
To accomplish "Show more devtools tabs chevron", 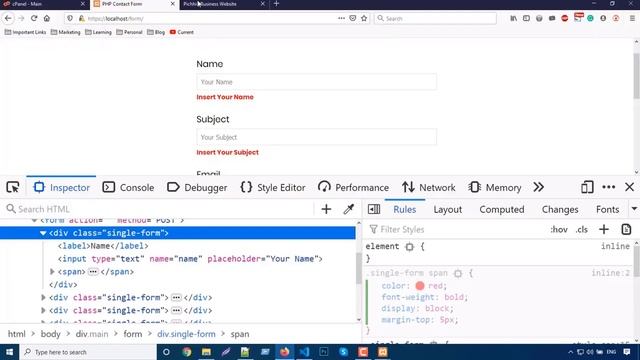I will point(539,187).
